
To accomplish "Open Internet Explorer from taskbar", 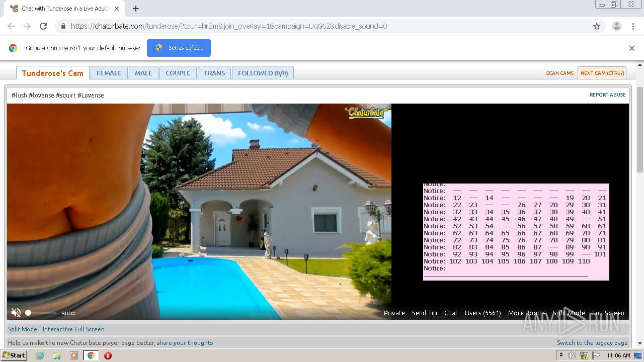I will (40, 355).
